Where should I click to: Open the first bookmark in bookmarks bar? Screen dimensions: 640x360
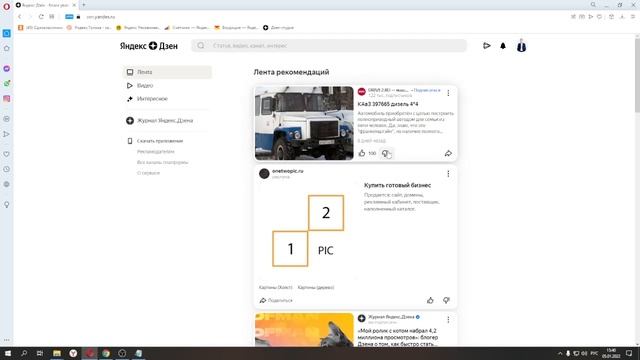click(40, 28)
